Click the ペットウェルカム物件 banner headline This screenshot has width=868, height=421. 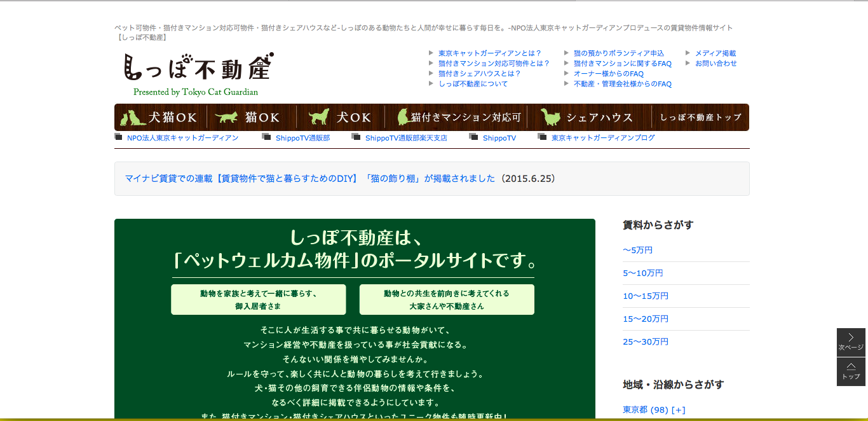356,261
